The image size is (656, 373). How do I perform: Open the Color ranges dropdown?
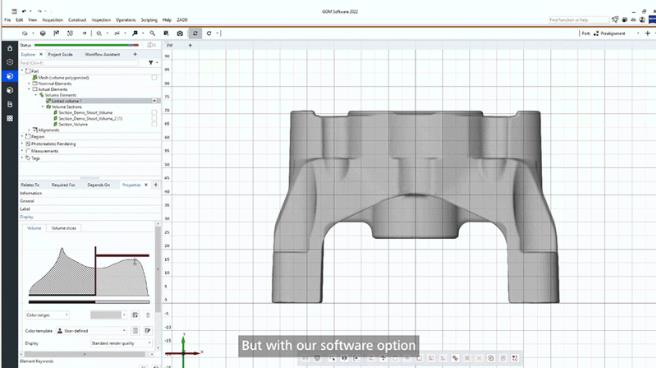coord(47,315)
